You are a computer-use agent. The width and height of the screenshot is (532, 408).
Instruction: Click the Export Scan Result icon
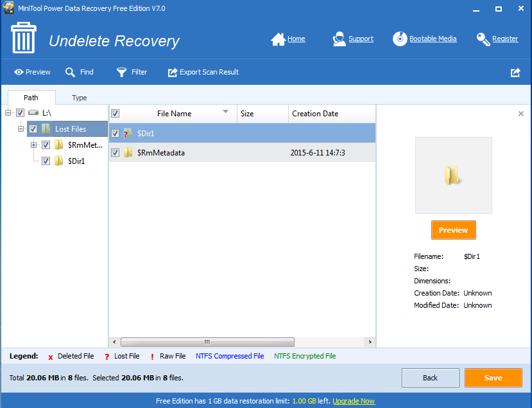click(173, 72)
